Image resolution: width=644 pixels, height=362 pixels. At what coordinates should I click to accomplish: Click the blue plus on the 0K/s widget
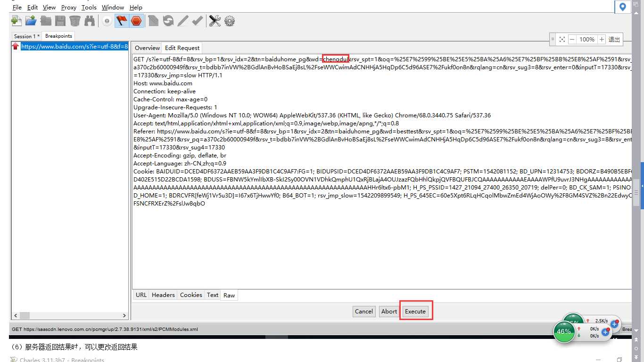pos(605,332)
